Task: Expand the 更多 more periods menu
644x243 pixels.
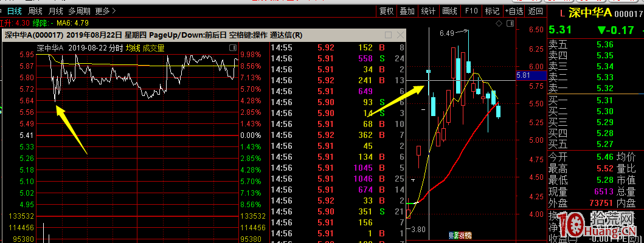Action: [x=106, y=12]
